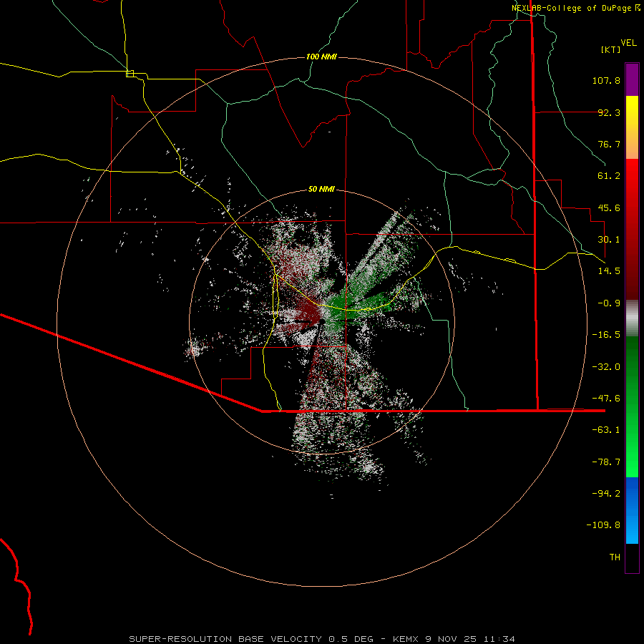Click the -32.0 legend value
This screenshot has height=644, width=644.
[606, 367]
